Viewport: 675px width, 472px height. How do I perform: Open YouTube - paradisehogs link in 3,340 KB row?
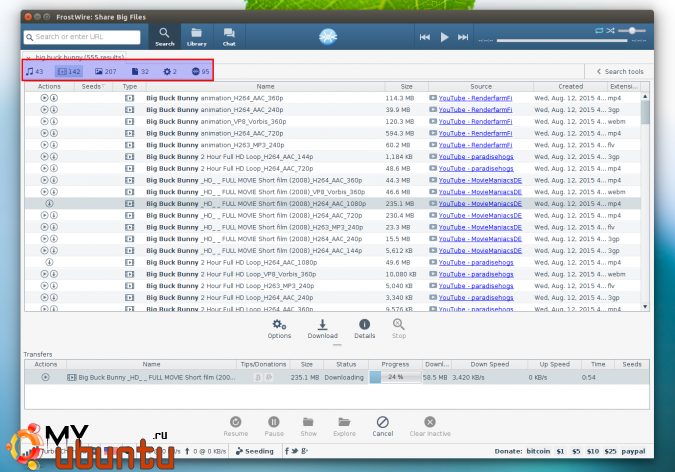pos(476,298)
